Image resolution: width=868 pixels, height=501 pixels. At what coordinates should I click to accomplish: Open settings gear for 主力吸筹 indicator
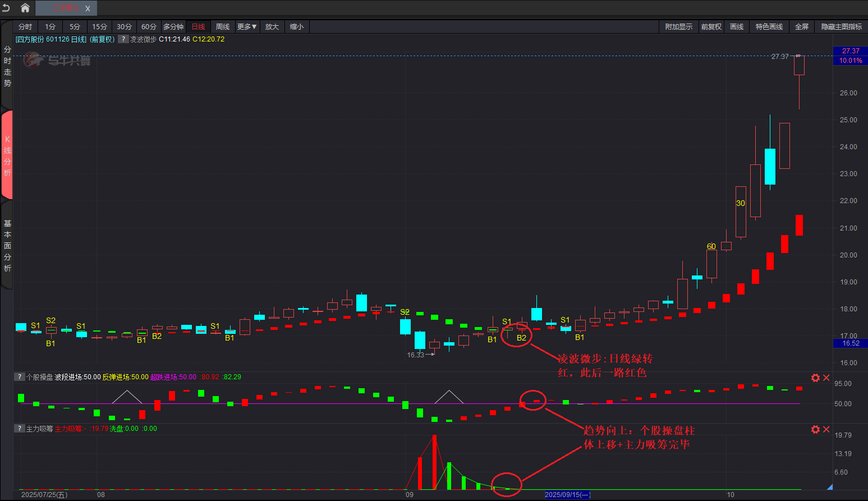(815, 430)
